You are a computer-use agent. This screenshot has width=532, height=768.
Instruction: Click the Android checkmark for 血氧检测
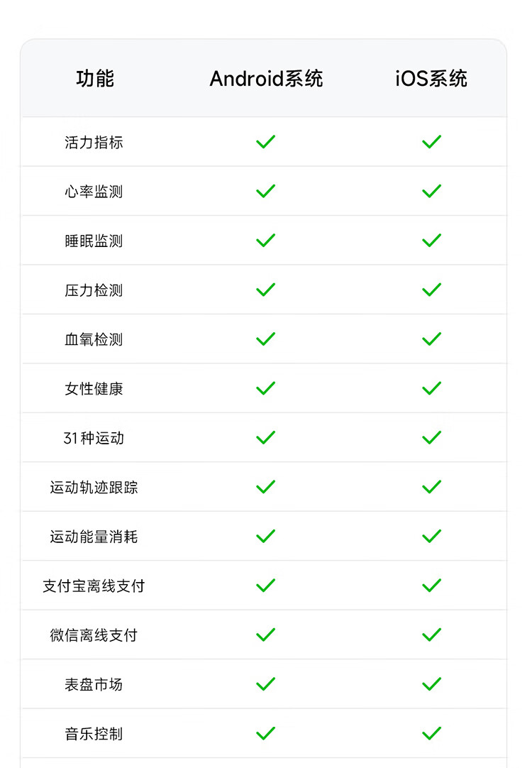click(265, 339)
